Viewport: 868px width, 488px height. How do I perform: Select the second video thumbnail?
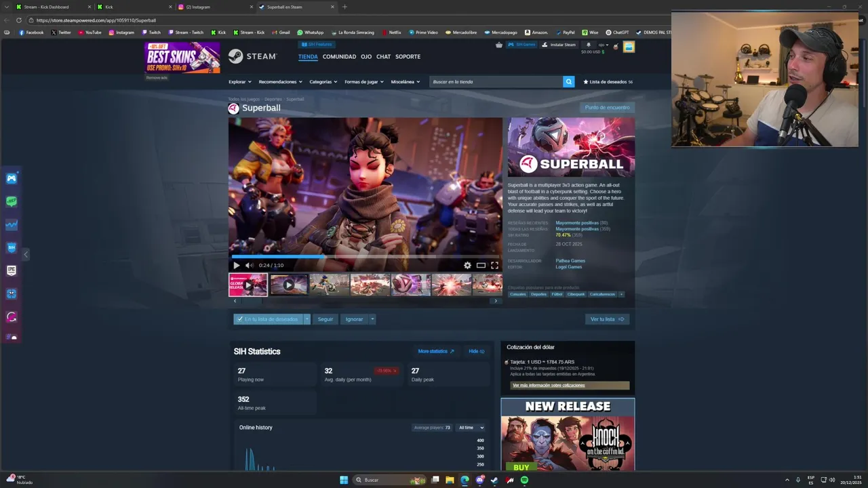[x=289, y=285]
